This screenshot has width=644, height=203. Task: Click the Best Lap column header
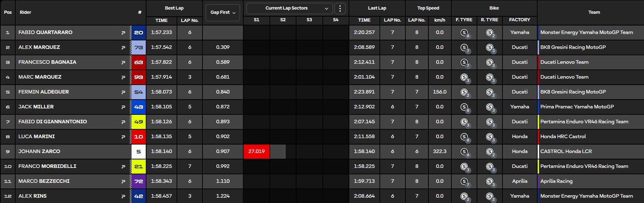[174, 8]
